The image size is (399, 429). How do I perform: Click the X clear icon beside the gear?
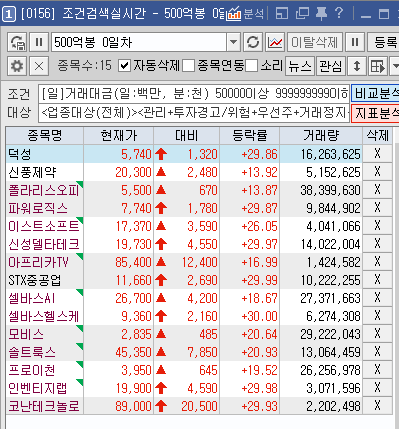39,66
